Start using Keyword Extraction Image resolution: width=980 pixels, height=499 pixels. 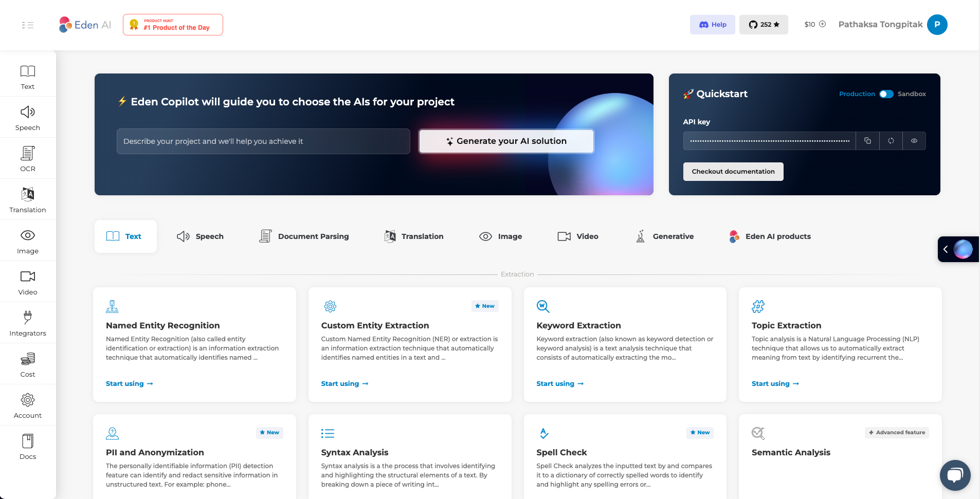[x=559, y=383]
